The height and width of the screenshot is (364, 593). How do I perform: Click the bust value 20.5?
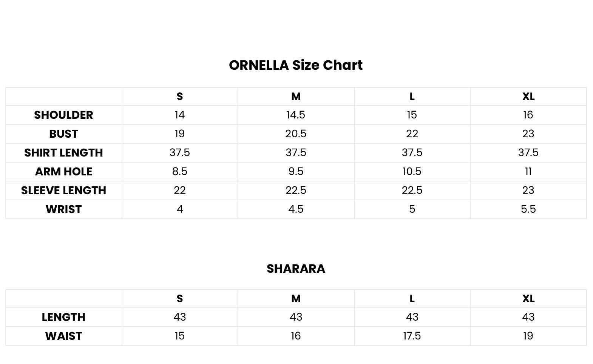pos(296,134)
